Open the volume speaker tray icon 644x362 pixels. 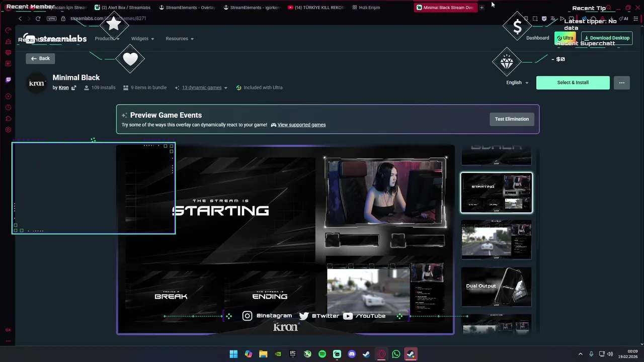(610, 354)
